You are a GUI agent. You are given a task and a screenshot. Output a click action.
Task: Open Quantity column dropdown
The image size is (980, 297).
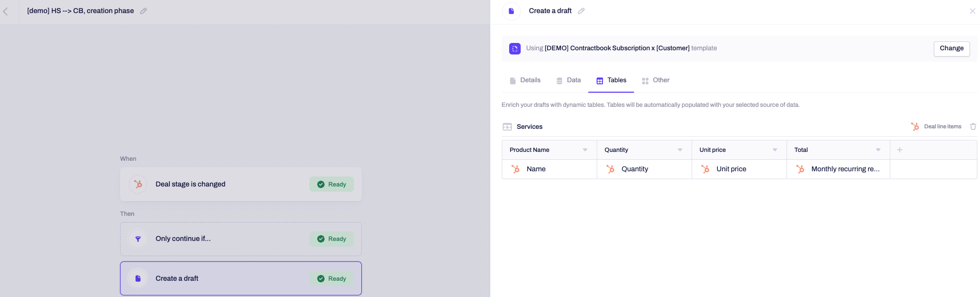coord(680,150)
